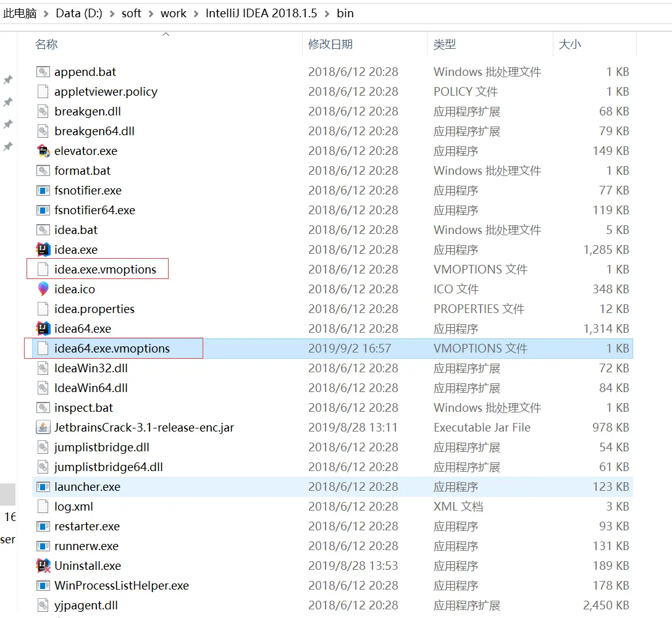Click the restarter.exe file icon
Screen dimensions: 672x618
(x=43, y=527)
